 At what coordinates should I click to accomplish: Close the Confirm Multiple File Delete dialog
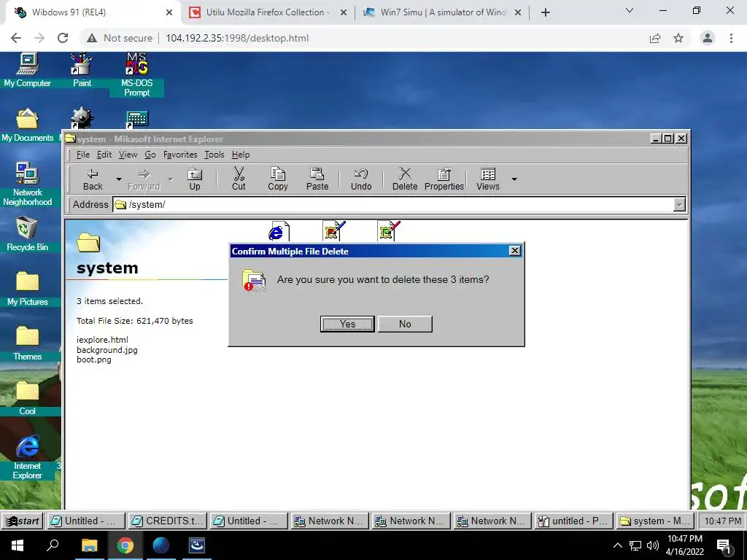coord(514,251)
